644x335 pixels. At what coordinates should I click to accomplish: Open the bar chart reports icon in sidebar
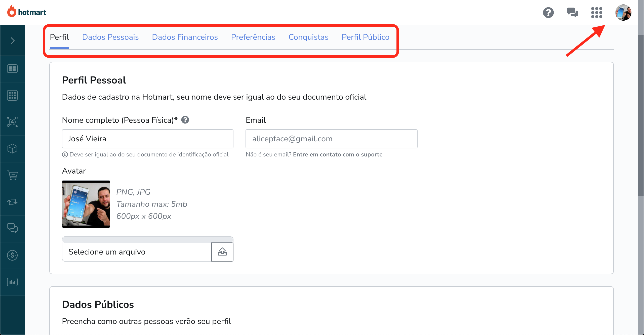pos(12,282)
